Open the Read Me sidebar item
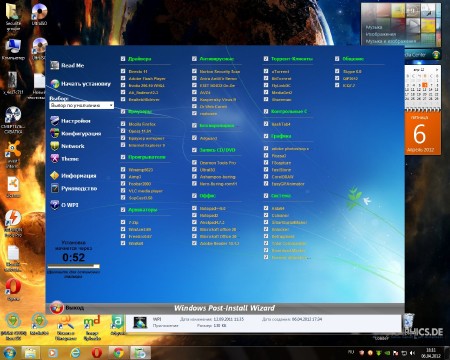The height and width of the screenshot is (360, 450). pyautogui.click(x=68, y=65)
